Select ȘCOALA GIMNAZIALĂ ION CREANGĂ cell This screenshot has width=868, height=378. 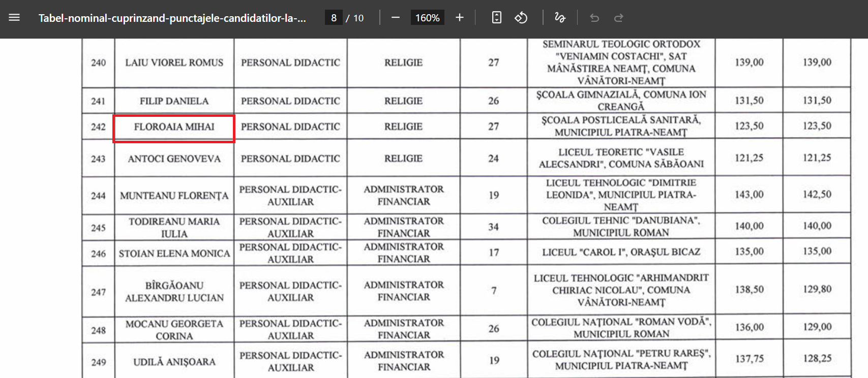621,101
